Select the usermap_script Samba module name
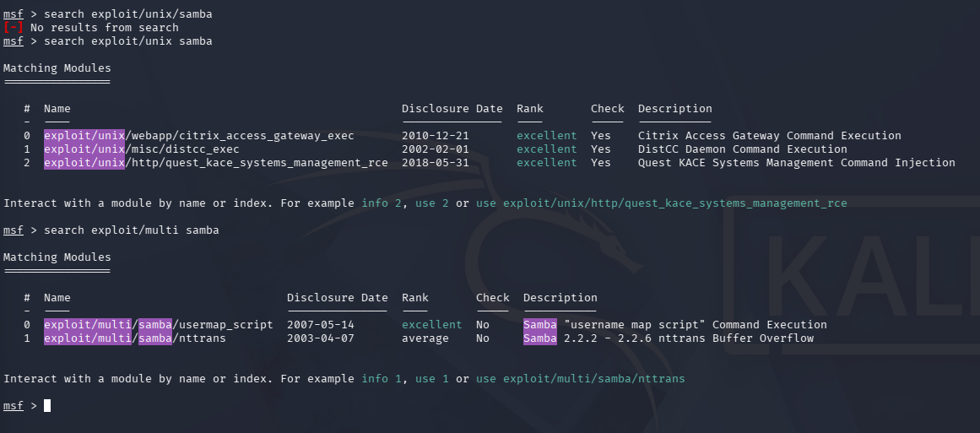980x433 pixels. [158, 325]
